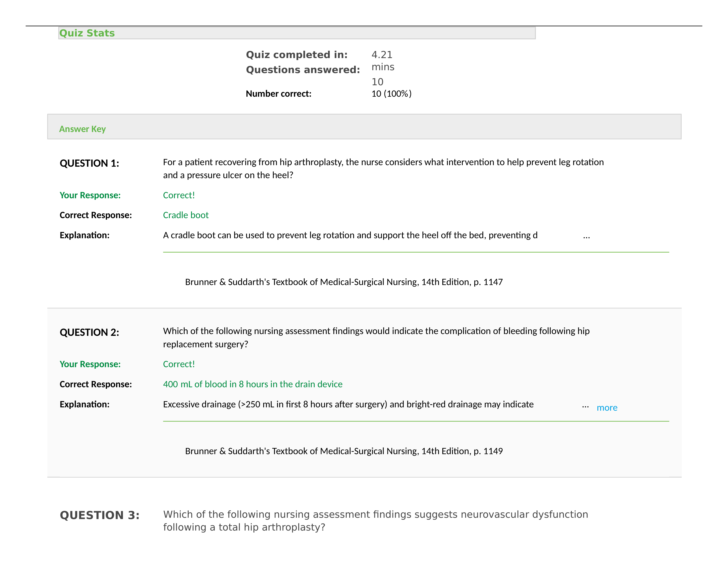This screenshot has width=728, height=563.
Task: Click the 'Number correct:' label
Action: [278, 94]
